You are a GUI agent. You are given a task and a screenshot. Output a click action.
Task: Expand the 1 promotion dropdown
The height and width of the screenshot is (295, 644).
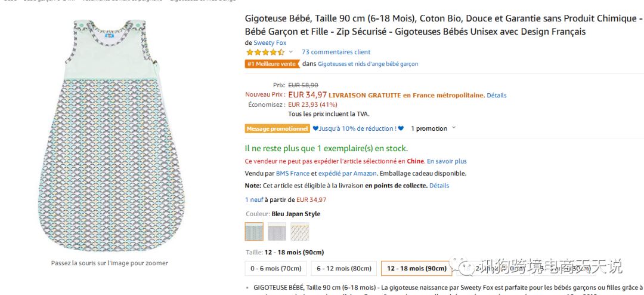pos(454,128)
